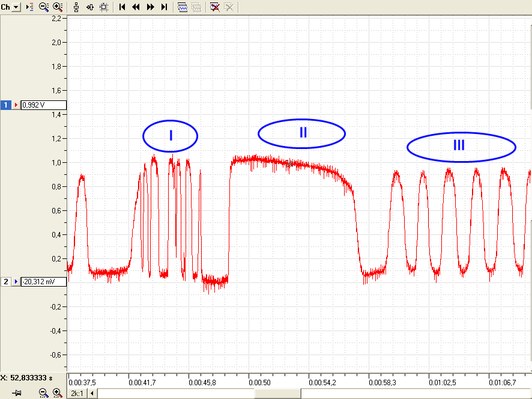This screenshot has width=532, height=399.
Task: Click the waveform windows icon
Action: (x=182, y=7)
